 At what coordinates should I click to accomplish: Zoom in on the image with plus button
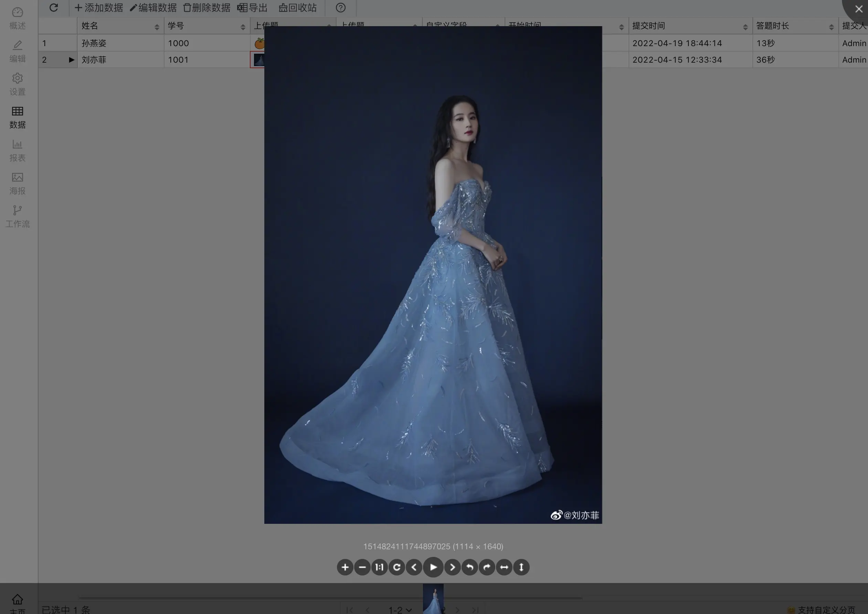tap(345, 567)
